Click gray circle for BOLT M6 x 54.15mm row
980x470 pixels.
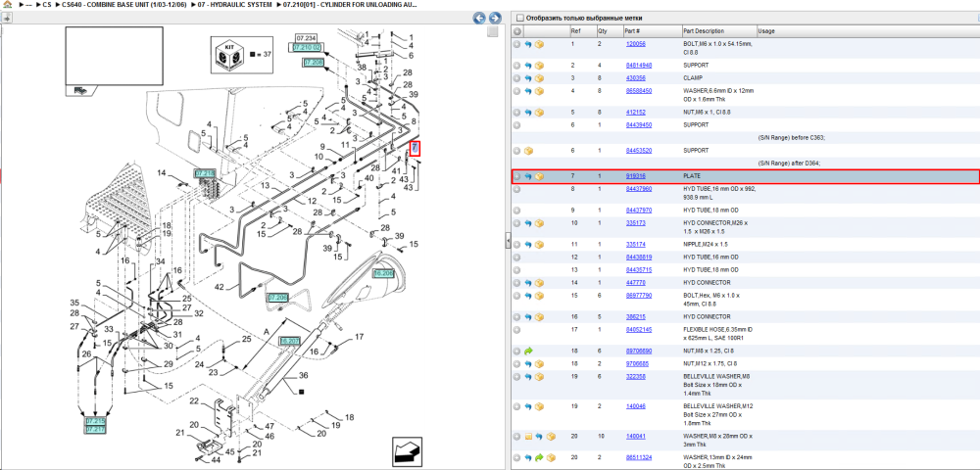pos(516,44)
